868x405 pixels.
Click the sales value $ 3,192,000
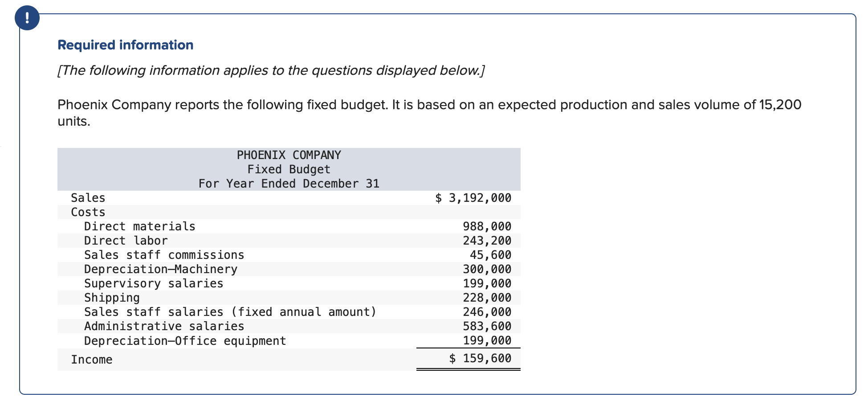pos(473,198)
